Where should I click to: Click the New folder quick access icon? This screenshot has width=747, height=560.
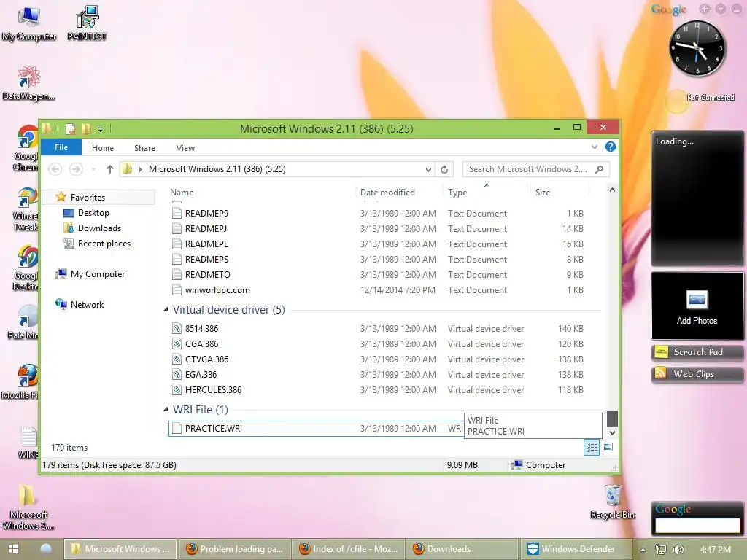(87, 128)
